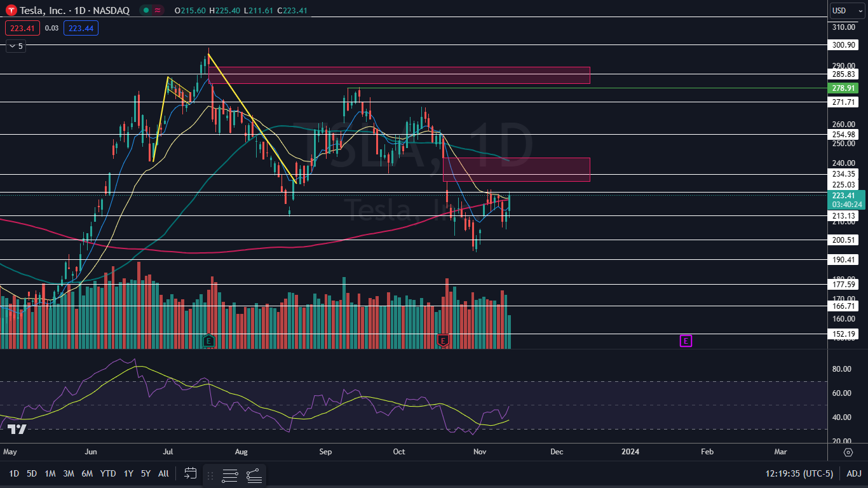Click the low price value L211.61
Viewport: 868px width, 488px height.
pyautogui.click(x=257, y=10)
